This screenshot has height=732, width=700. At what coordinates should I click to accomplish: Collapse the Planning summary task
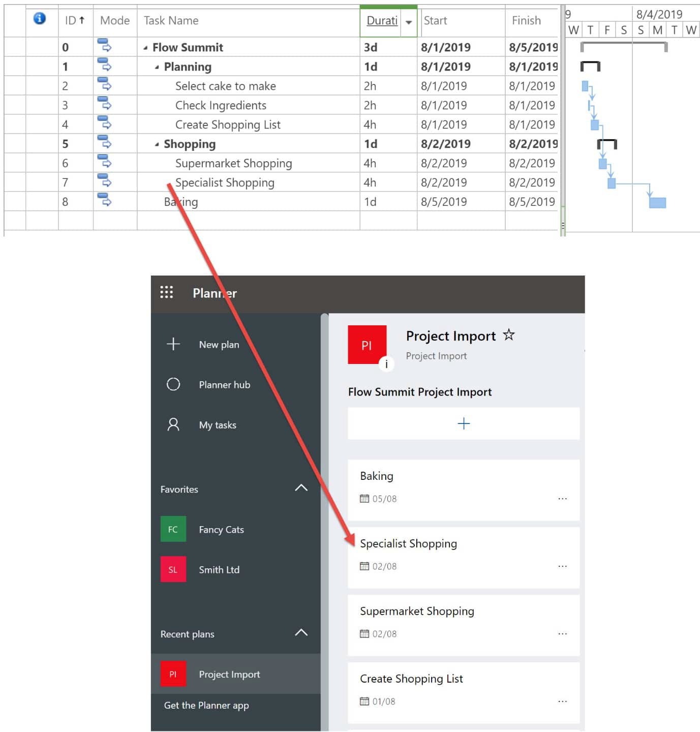click(157, 67)
